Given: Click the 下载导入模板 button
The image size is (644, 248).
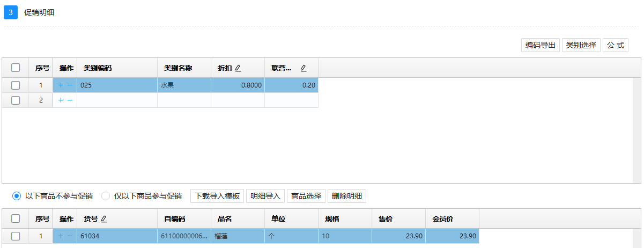Looking at the screenshot, I should 217,196.
